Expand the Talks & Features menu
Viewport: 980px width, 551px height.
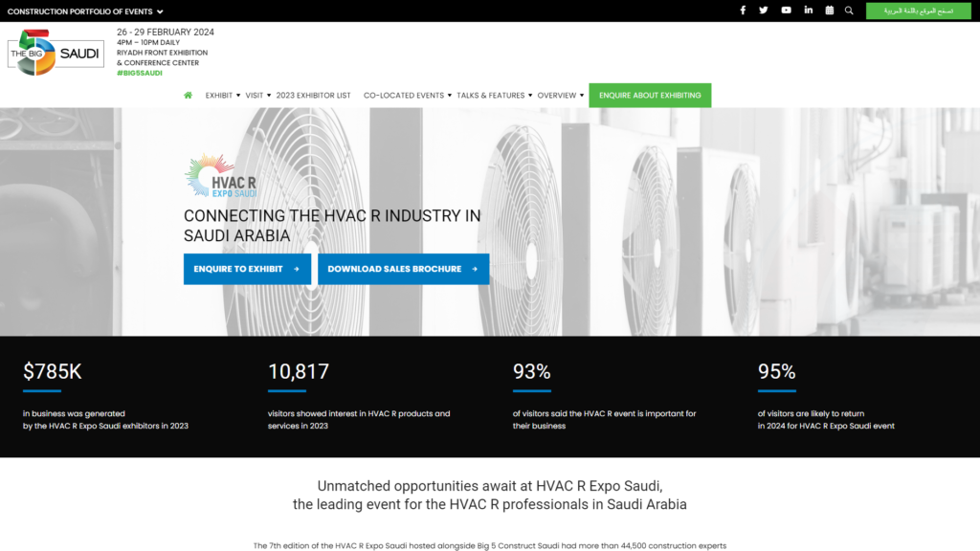pos(495,95)
